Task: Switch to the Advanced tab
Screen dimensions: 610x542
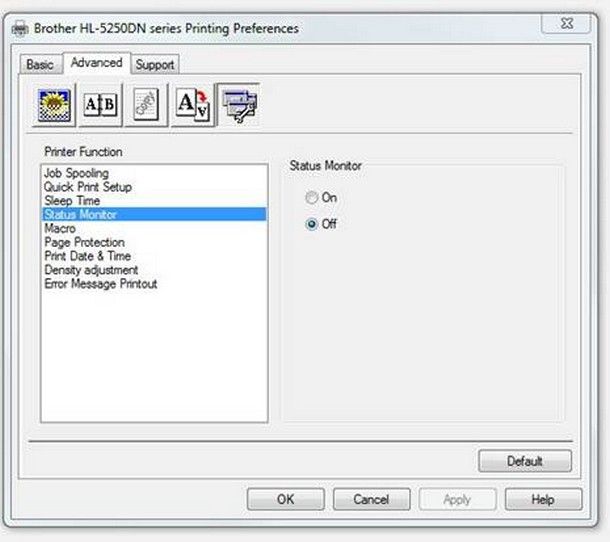Action: (x=96, y=63)
